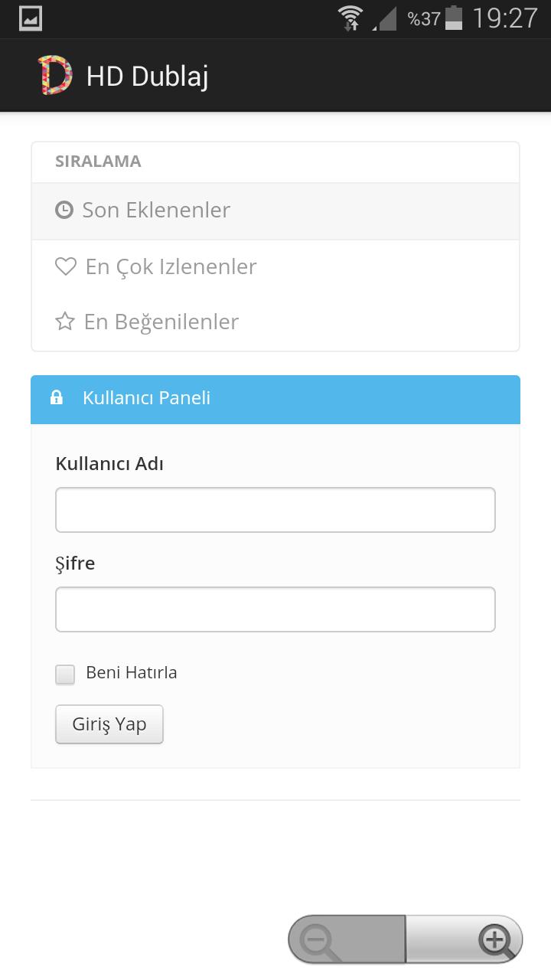The image size is (551, 980).
Task: Tap the zoom in magnifier button
Action: tap(494, 939)
